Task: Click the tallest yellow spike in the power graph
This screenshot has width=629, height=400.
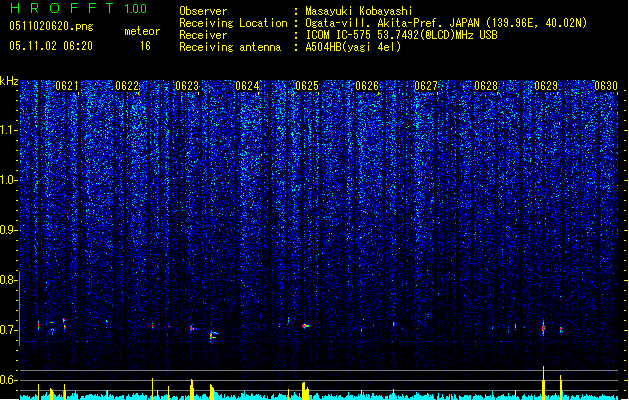Action: coord(544,383)
